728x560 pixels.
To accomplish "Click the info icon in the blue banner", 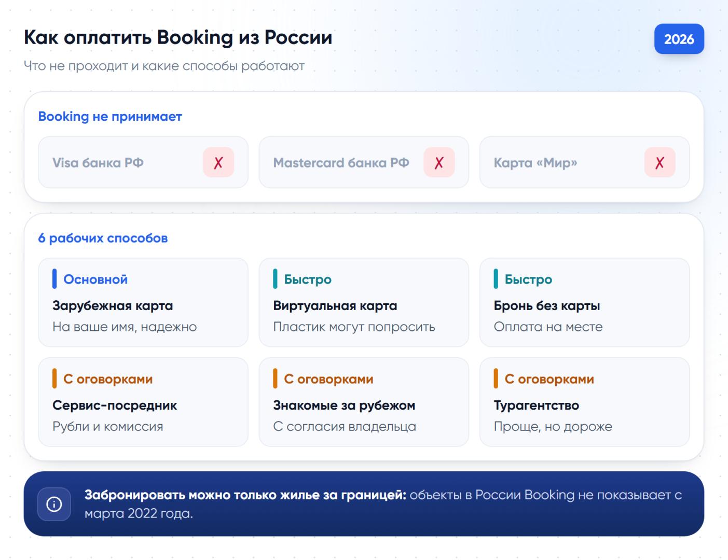I will (54, 504).
